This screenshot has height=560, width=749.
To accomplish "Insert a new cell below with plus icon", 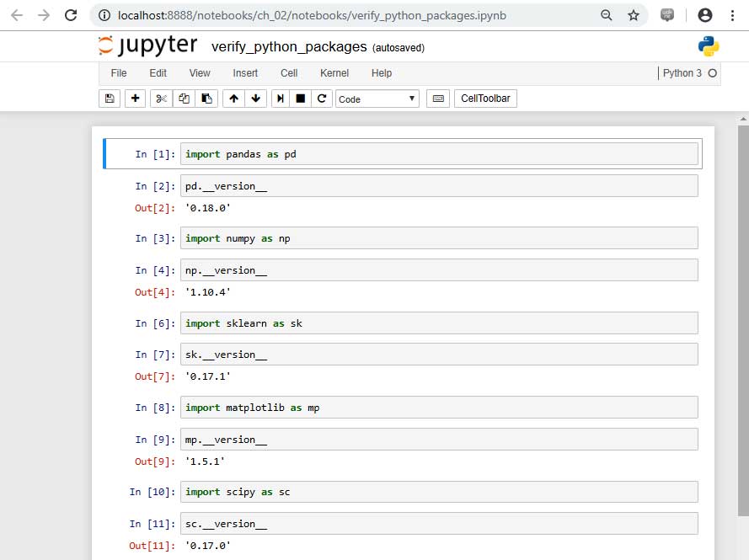I will pyautogui.click(x=136, y=99).
